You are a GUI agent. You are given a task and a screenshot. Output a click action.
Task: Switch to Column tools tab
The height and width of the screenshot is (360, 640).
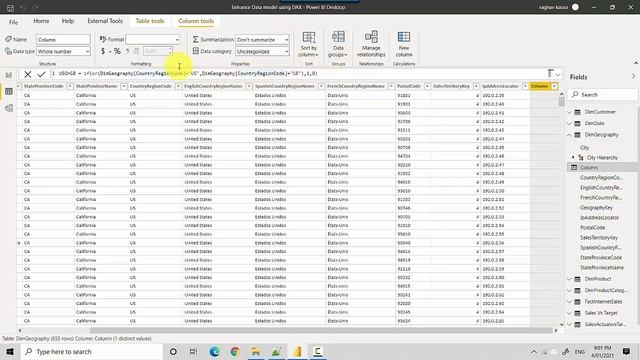(x=196, y=21)
